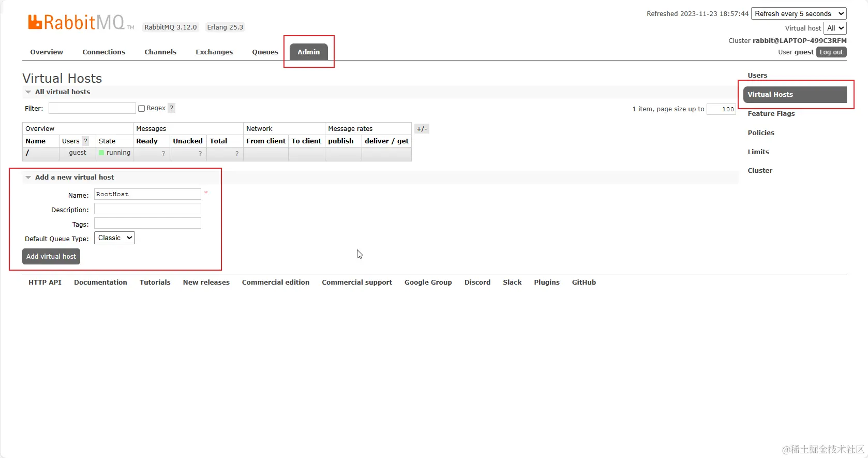Open the "/" virtual host row link
Image resolution: width=868 pixels, height=458 pixels.
[27, 153]
